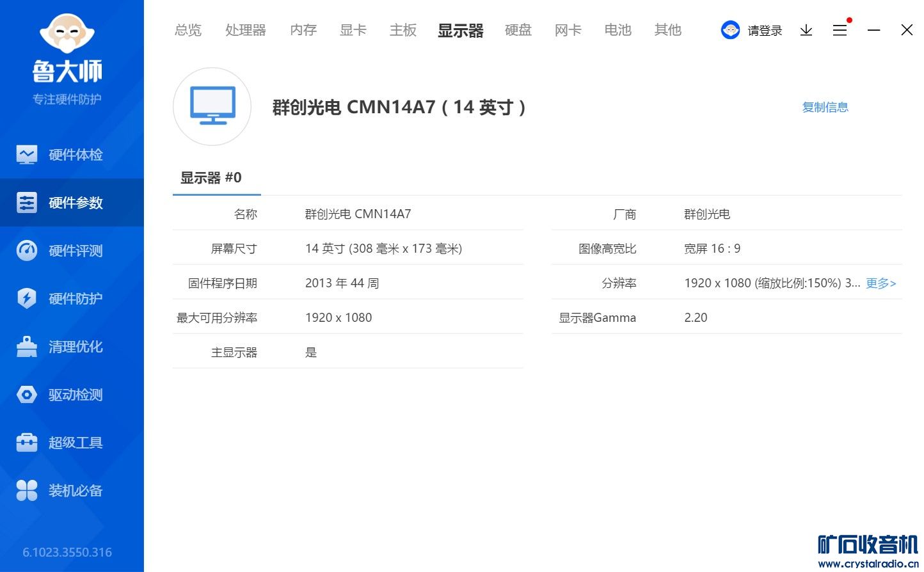Minimize the Lu Dashi window
Viewport: 924px width, 572px height.
(874, 30)
